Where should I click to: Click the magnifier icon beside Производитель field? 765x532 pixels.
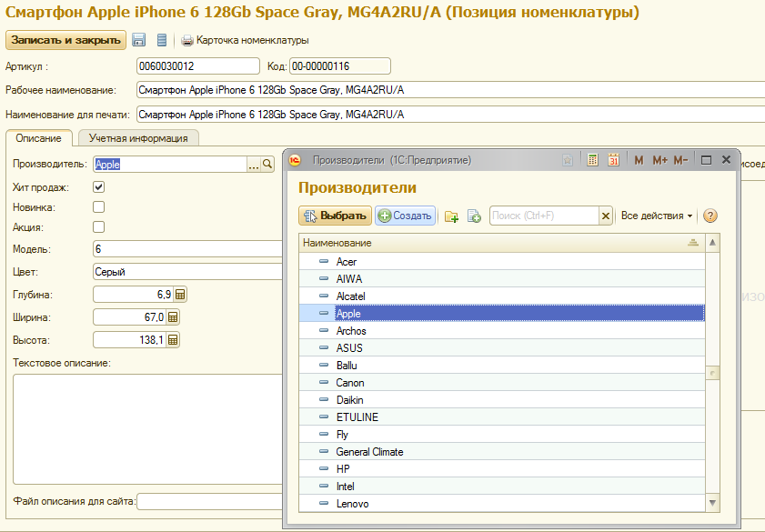click(x=267, y=164)
